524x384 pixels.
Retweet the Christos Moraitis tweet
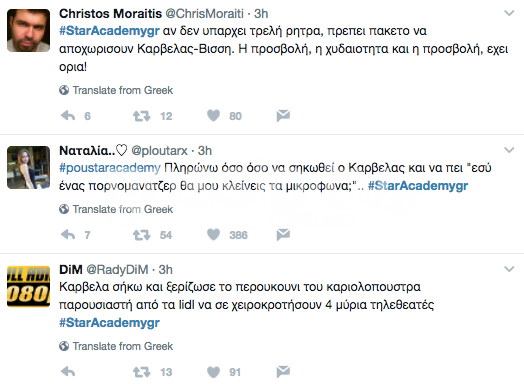141,116
